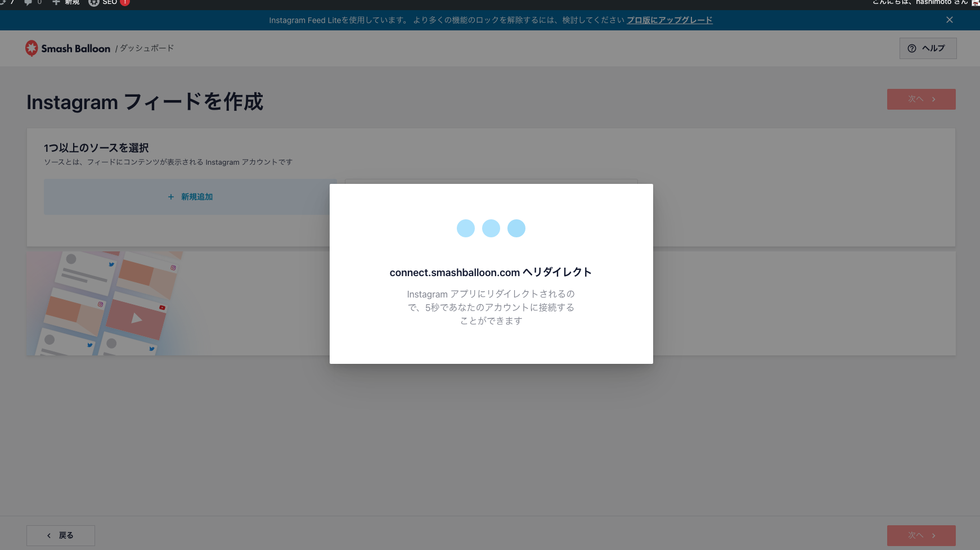Go back with the 戻る button
Screen dimensions: 980x550
pyautogui.click(x=61, y=535)
